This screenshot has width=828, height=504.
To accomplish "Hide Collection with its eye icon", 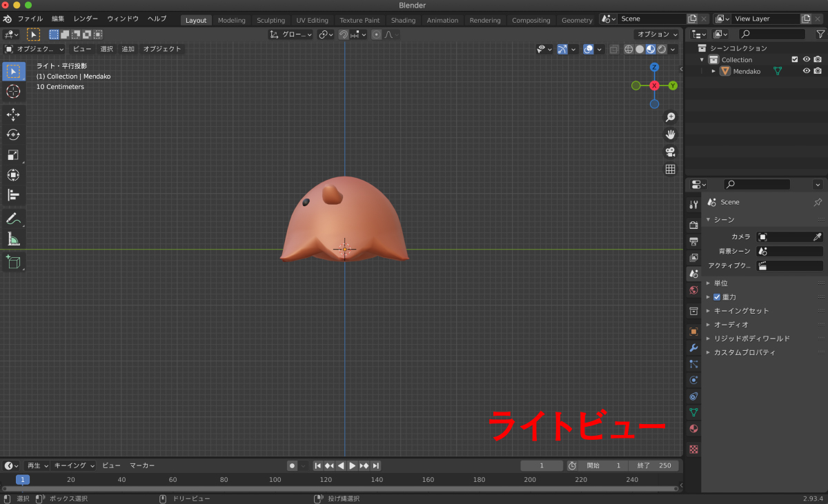I will [x=806, y=59].
